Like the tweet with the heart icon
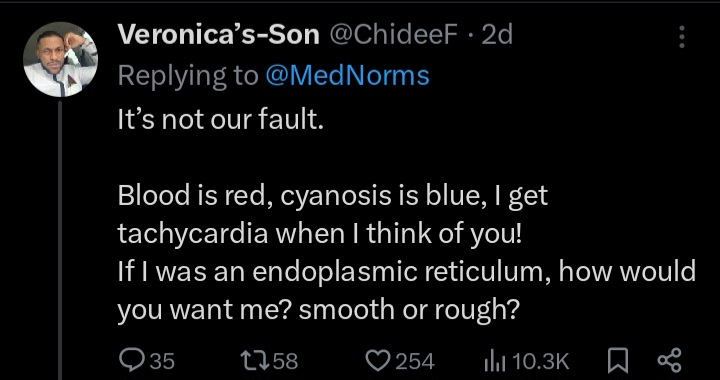Screen dimensions: 720x380 pos(379,360)
